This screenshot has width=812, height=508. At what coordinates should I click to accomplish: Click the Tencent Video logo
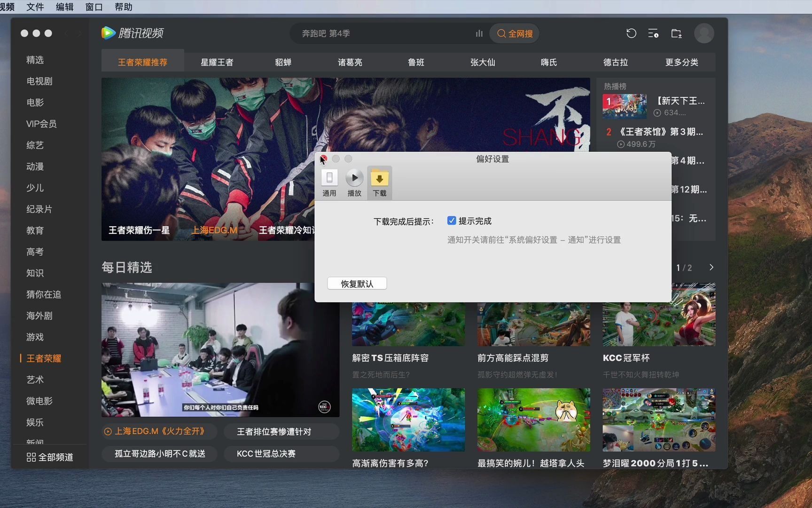point(133,33)
